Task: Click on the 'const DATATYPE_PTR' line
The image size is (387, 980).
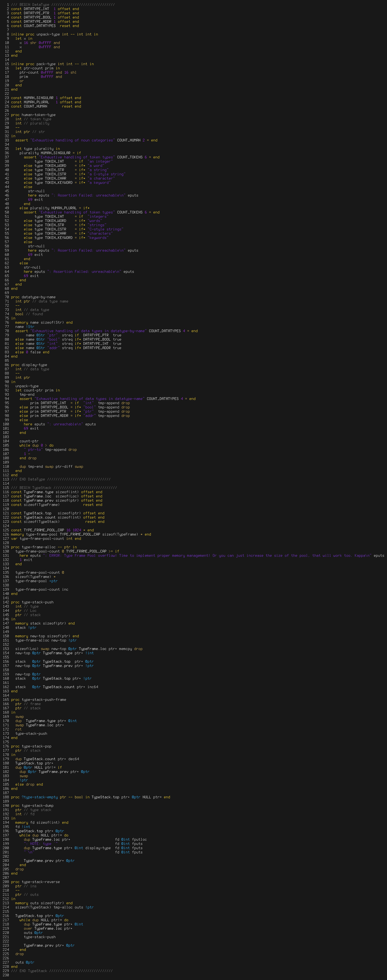Action: click(45, 13)
